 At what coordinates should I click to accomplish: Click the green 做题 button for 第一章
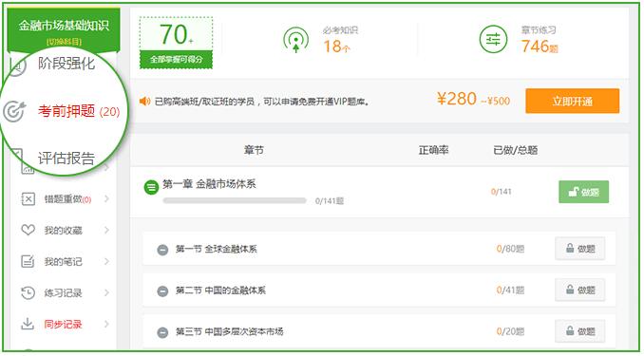[x=583, y=192]
